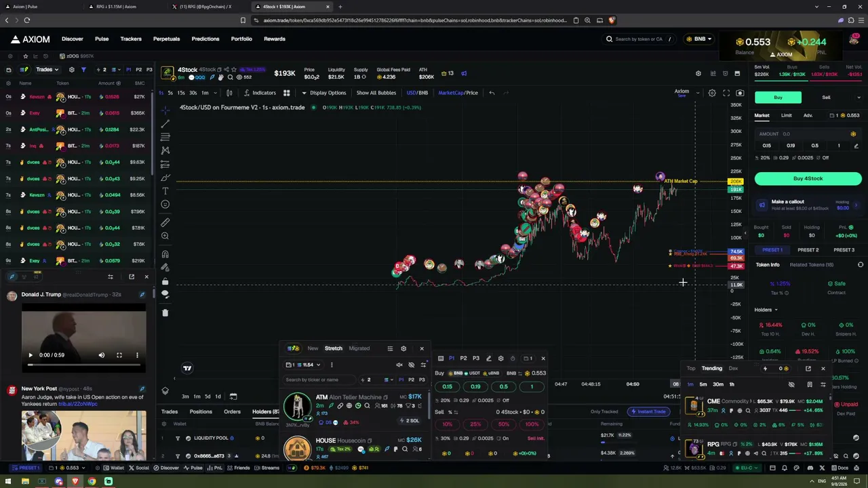Open list view icon in pulse panel
Viewport: 868px width, 488px height.
390,348
